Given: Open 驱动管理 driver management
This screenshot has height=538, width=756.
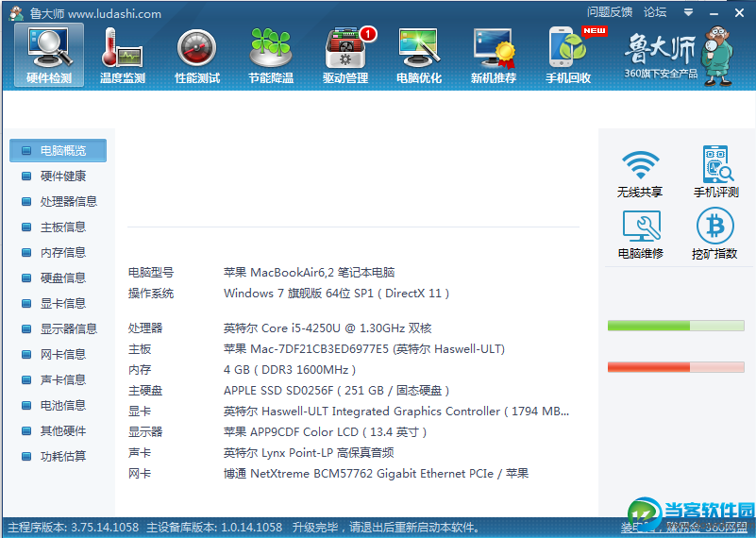Looking at the screenshot, I should [345, 55].
